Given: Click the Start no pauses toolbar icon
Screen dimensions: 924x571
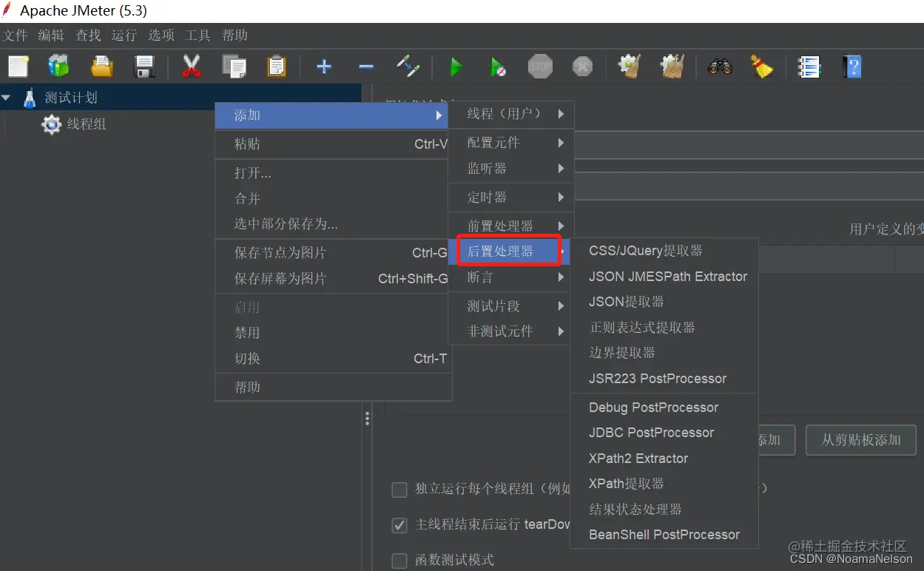Looking at the screenshot, I should (498, 67).
